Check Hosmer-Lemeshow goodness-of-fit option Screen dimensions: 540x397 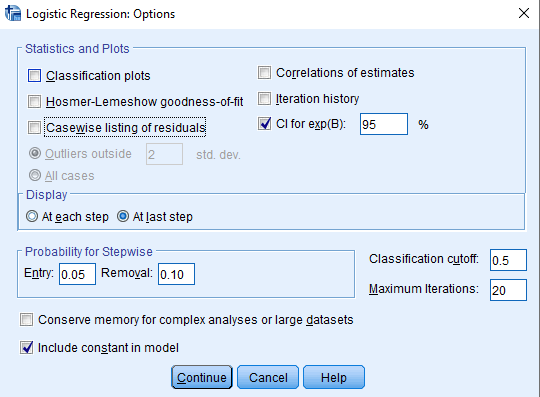[34, 102]
